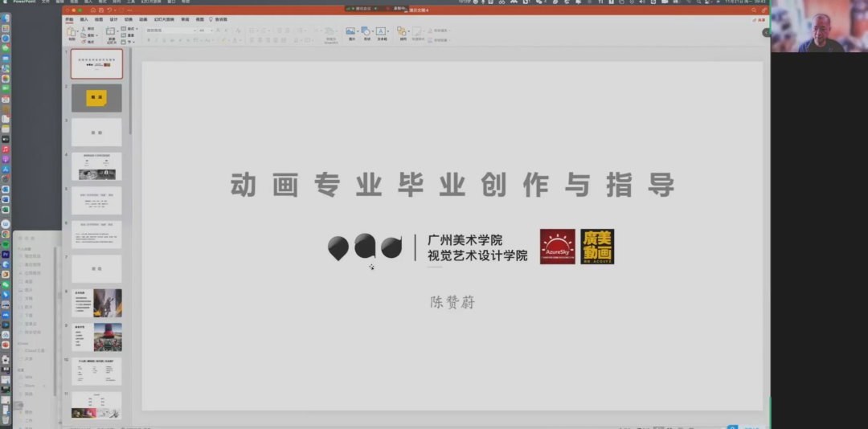This screenshot has width=868, height=429.
Task: Click the 告诉我 (Tell me) search box
Action: click(218, 19)
